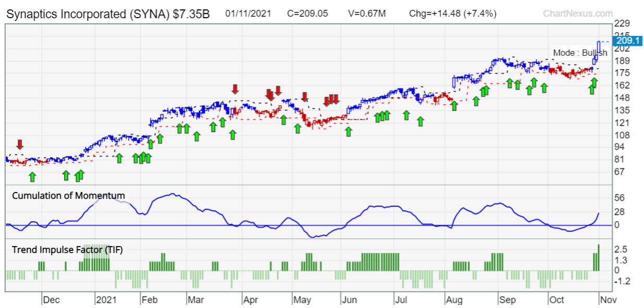Click the 121 price axis label
Image resolution: width=644 pixels, height=308 pixels.
(622, 123)
